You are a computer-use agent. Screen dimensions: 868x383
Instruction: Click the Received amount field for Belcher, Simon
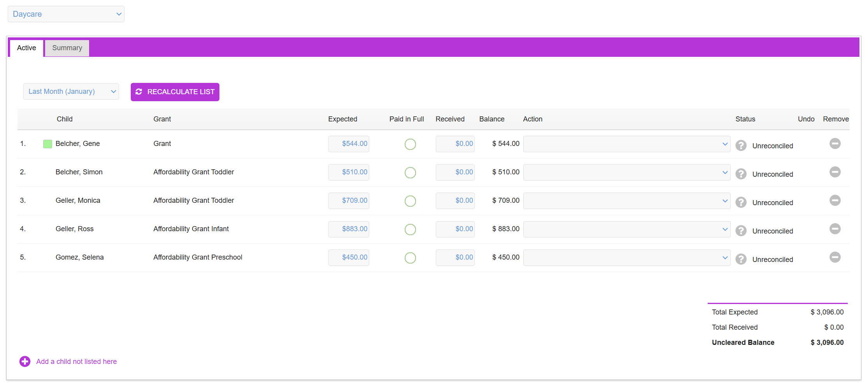pos(455,172)
